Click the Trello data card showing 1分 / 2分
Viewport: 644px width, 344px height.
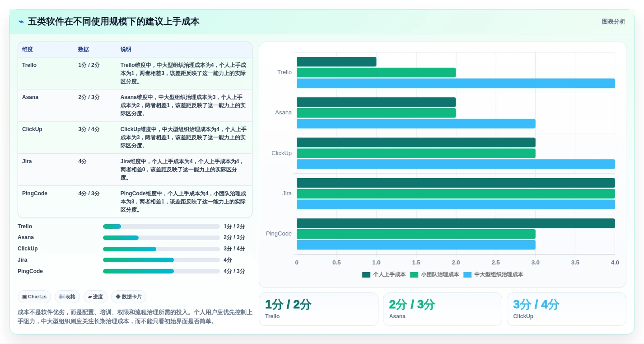point(318,309)
